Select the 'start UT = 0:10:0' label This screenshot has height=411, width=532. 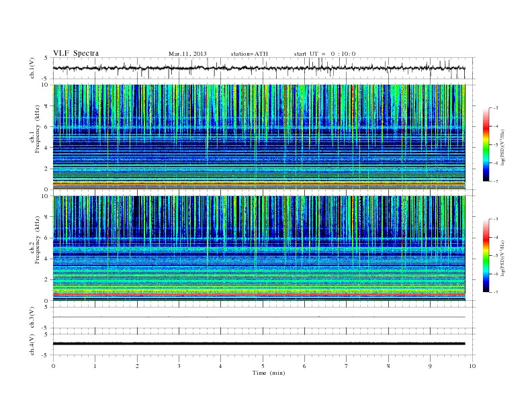pyautogui.click(x=324, y=54)
